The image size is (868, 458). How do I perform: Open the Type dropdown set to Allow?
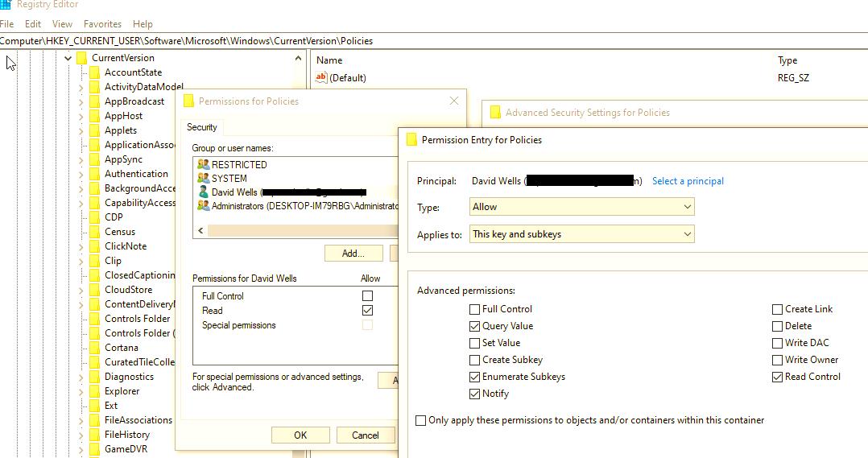coord(582,207)
